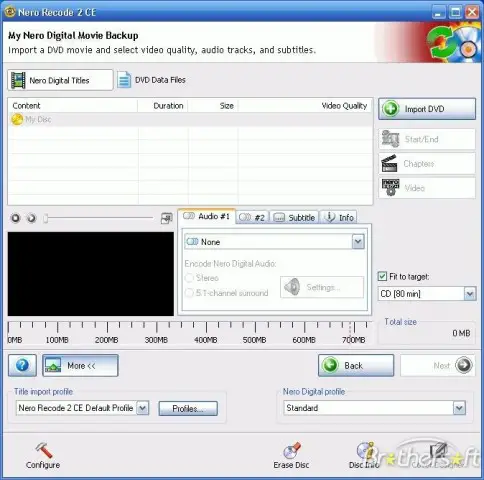484x480 pixels.
Task: Click the Profiles... button
Action: 188,409
